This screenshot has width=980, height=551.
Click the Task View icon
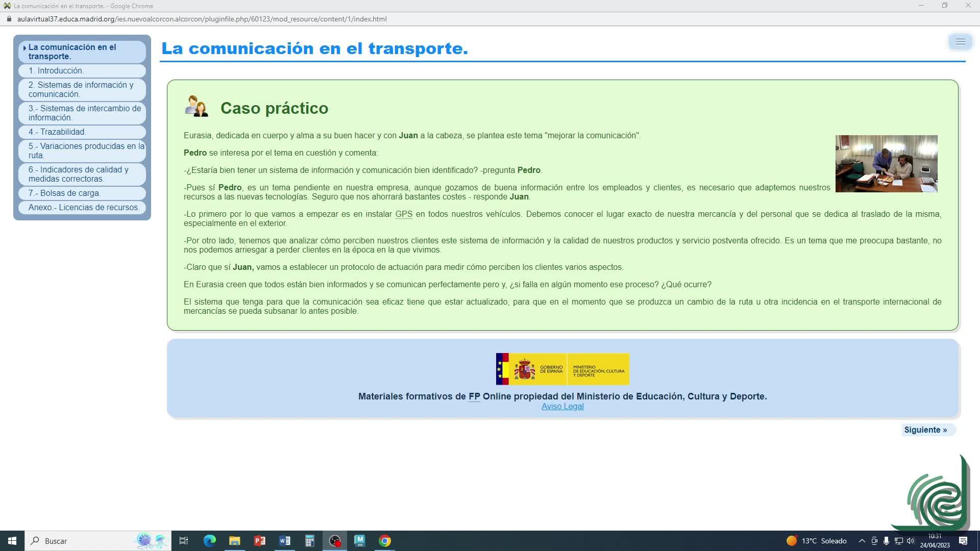click(184, 541)
